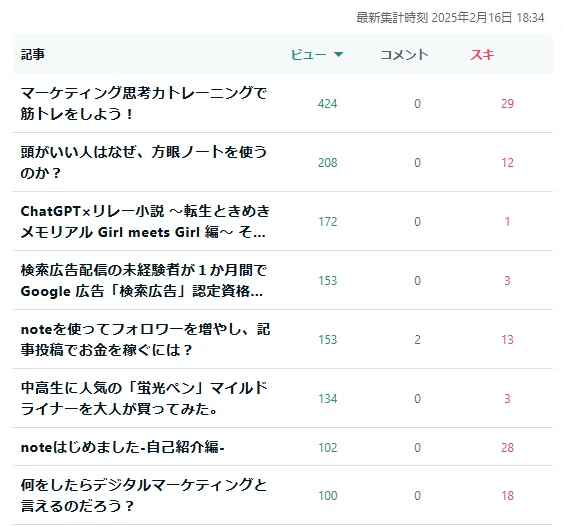The height and width of the screenshot is (526, 563).
Task: Click the 18 スキ count in last row
Action: [507, 496]
